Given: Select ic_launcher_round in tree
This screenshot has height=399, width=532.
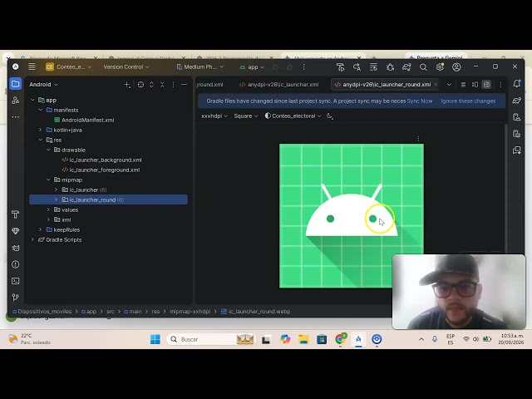Looking at the screenshot, I should click(108, 199).
